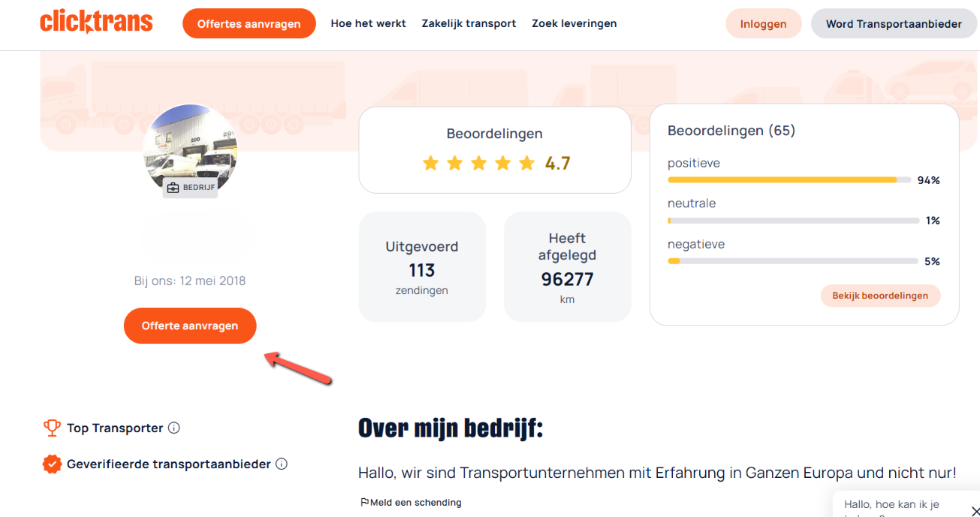Click Offerte aanvragen under the profile

click(x=190, y=326)
